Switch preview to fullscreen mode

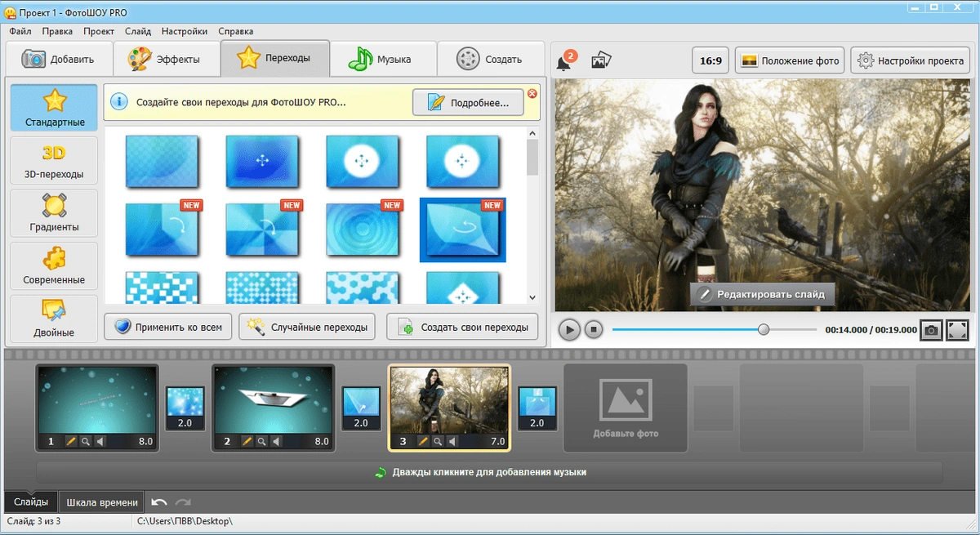pyautogui.click(x=957, y=330)
